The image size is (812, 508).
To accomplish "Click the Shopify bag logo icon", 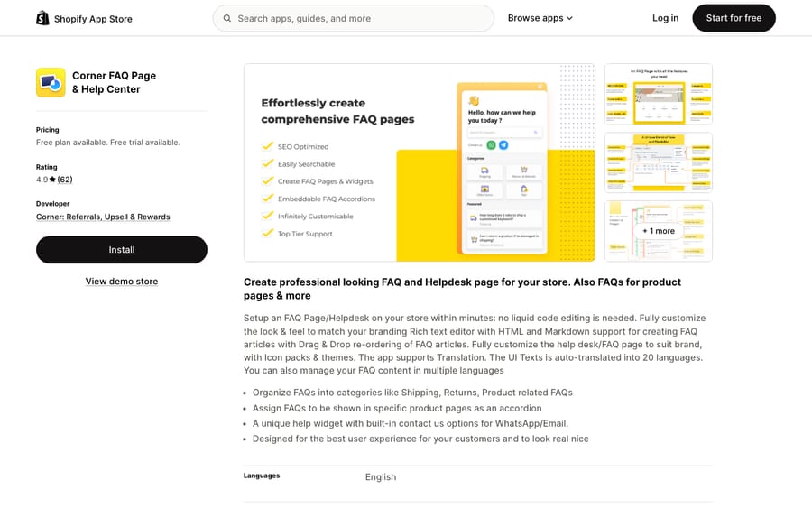I will coord(42,18).
